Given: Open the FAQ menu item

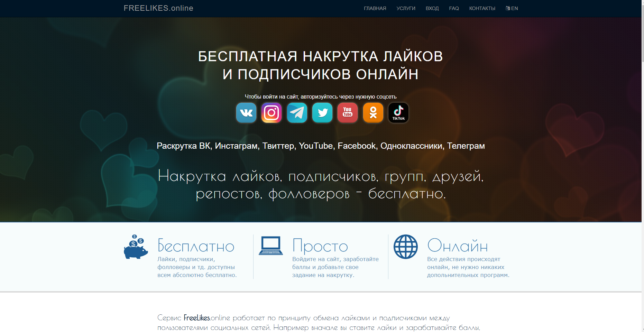Looking at the screenshot, I should 454,8.
